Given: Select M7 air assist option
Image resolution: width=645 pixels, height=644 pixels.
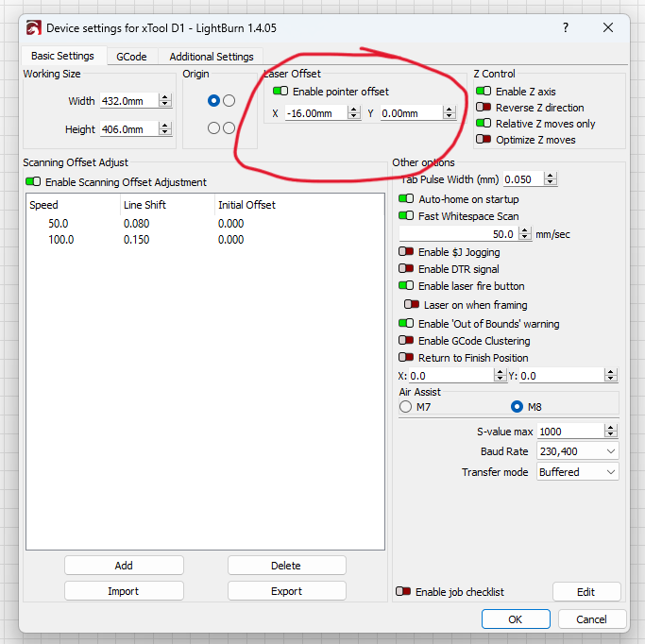Looking at the screenshot, I should pyautogui.click(x=405, y=407).
